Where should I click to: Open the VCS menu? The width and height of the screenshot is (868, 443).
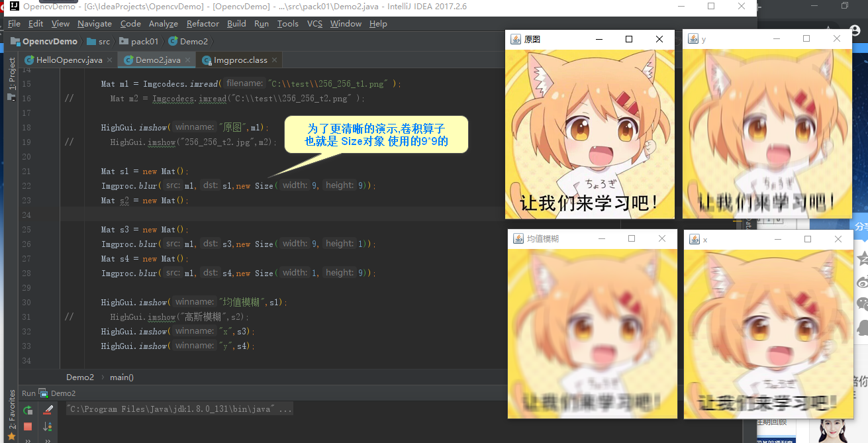pyautogui.click(x=314, y=23)
